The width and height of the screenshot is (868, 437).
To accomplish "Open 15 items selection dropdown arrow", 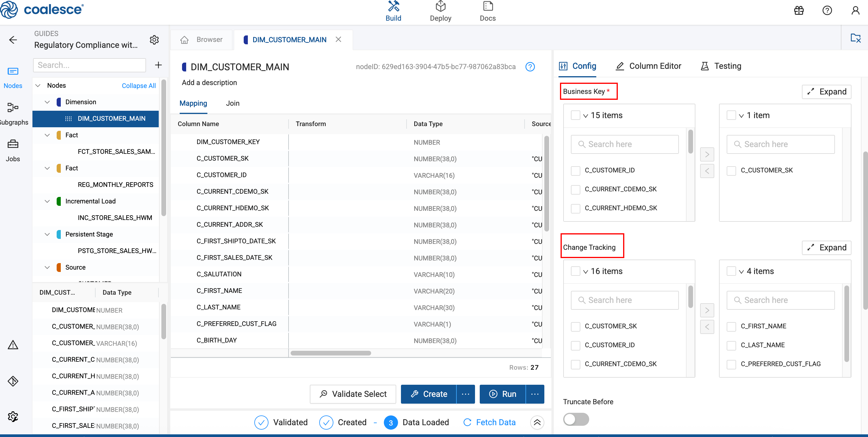I will point(586,116).
